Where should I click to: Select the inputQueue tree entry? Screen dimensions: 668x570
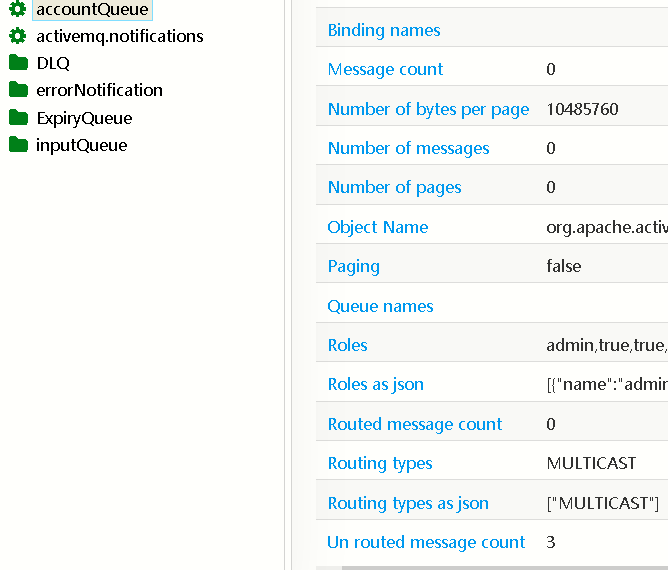81,145
